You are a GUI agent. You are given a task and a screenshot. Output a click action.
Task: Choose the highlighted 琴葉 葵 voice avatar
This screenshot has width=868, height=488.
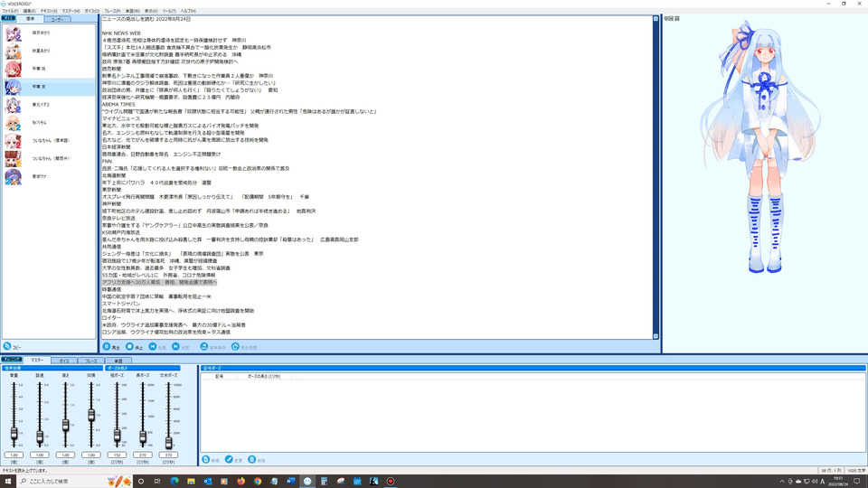click(x=14, y=87)
